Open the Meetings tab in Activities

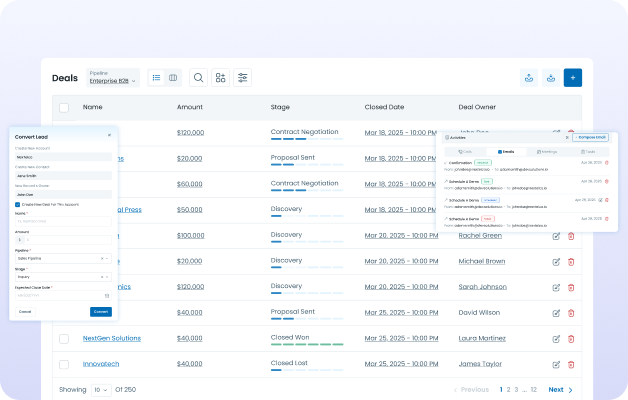548,151
